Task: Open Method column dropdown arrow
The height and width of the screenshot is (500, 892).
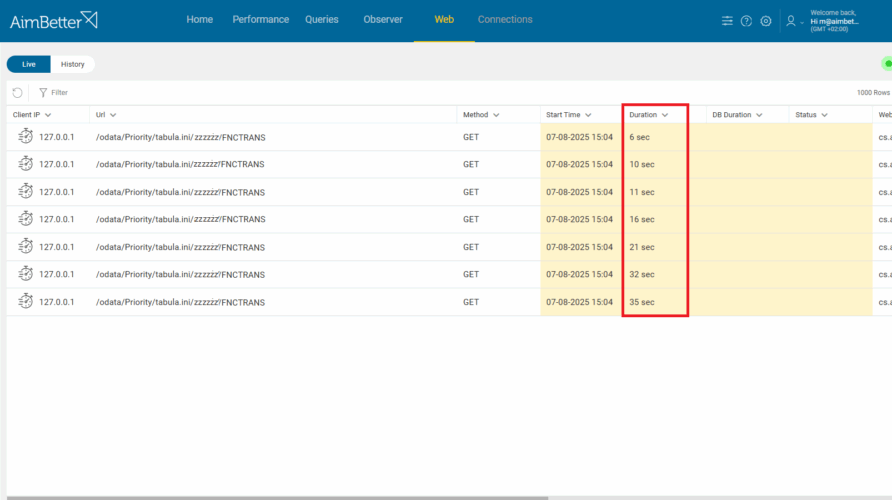Action: point(496,115)
